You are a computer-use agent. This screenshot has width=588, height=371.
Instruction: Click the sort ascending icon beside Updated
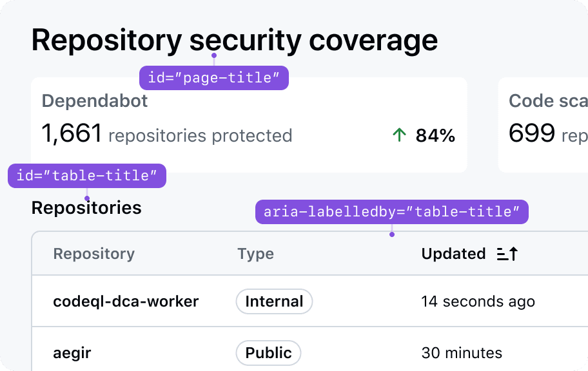click(x=507, y=254)
